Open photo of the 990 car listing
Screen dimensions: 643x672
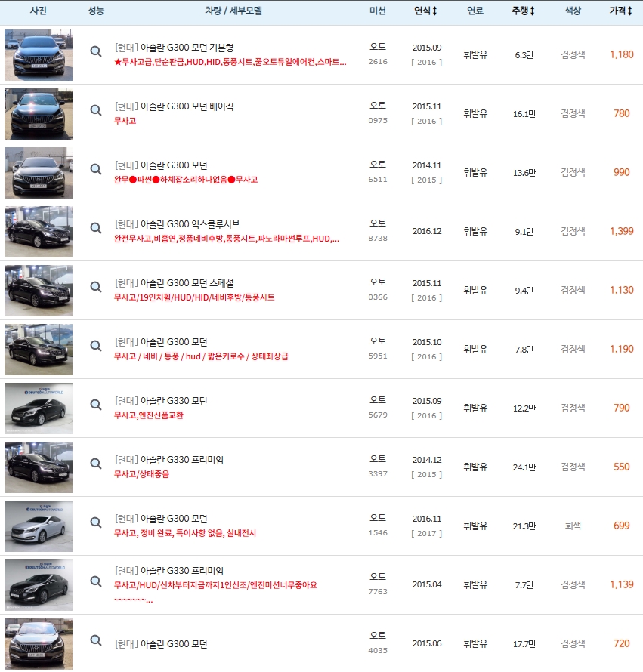click(39, 173)
